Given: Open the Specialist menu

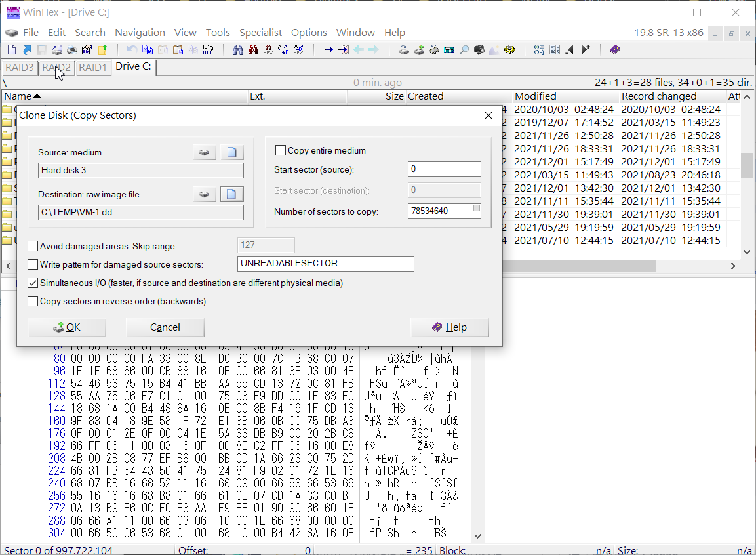Looking at the screenshot, I should coord(260,33).
